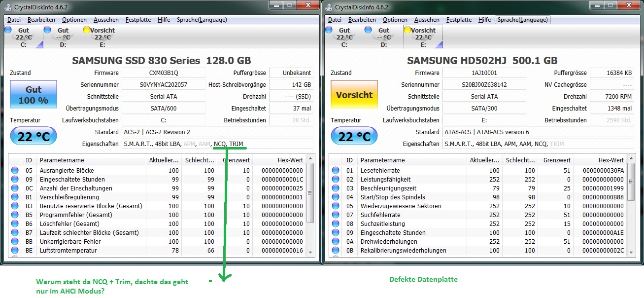Click status icon of Rekalibrierungswiederholungen row
The height and width of the screenshot is (298, 644).
click(x=336, y=250)
